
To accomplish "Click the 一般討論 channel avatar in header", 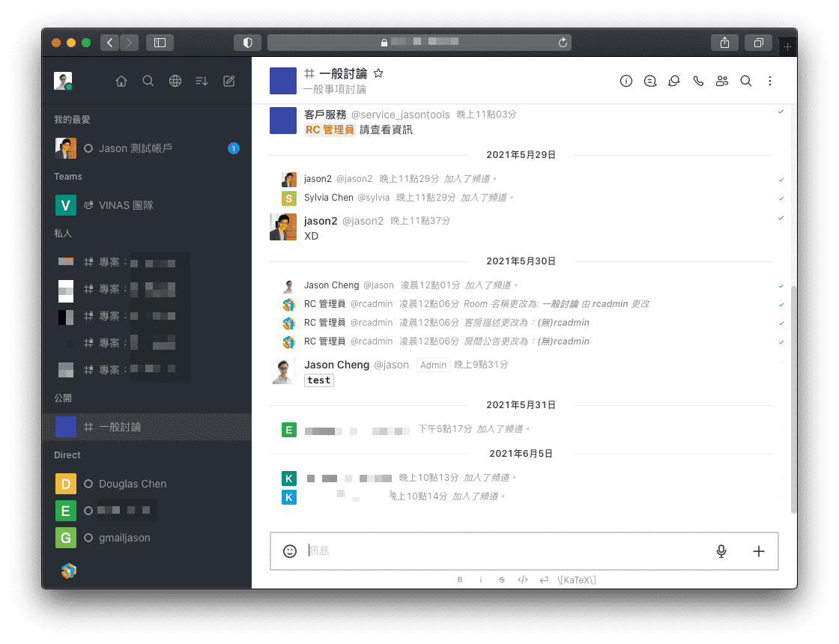I will 283,81.
